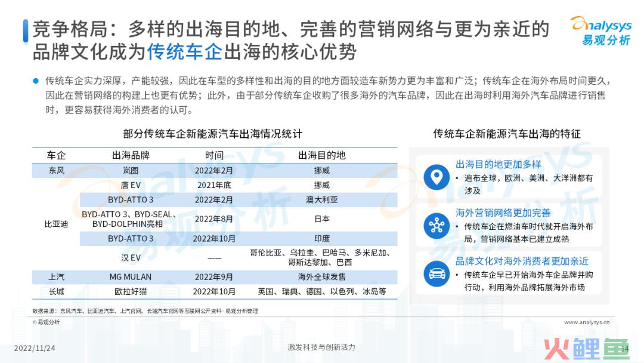The height and width of the screenshot is (363, 644).
Task: Select the blue 传统车企 text in title
Action: pyautogui.click(x=184, y=52)
